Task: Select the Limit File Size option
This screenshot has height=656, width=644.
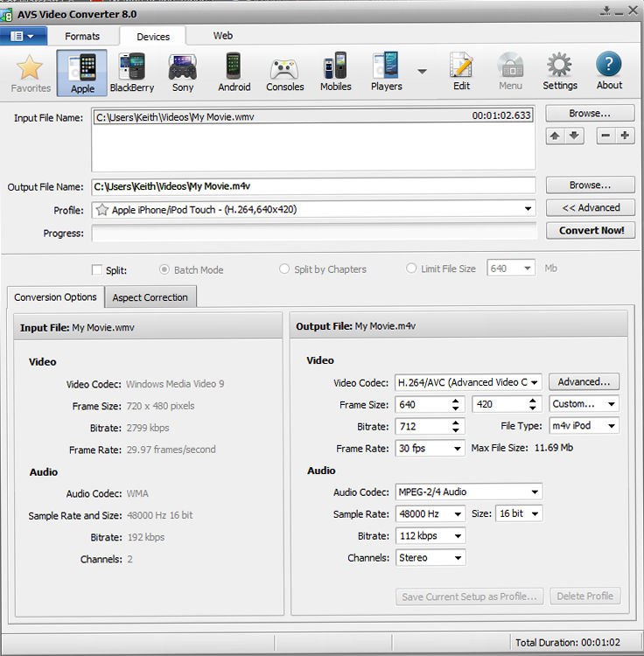Action: (x=411, y=269)
